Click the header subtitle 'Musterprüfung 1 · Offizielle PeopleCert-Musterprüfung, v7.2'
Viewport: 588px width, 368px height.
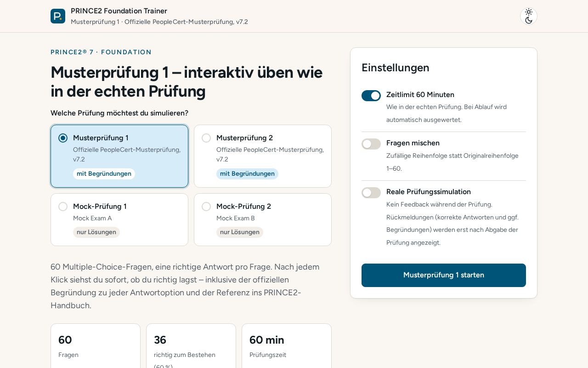click(159, 22)
